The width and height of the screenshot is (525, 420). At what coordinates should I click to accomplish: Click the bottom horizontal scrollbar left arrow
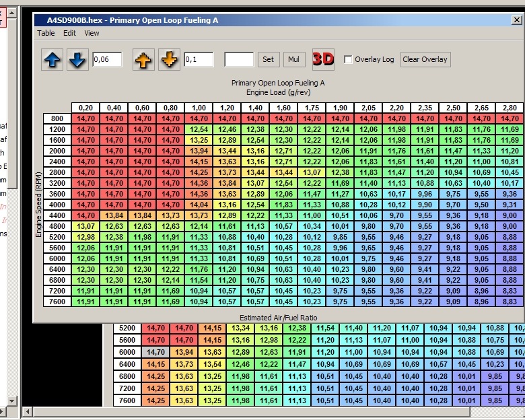pos(28,412)
